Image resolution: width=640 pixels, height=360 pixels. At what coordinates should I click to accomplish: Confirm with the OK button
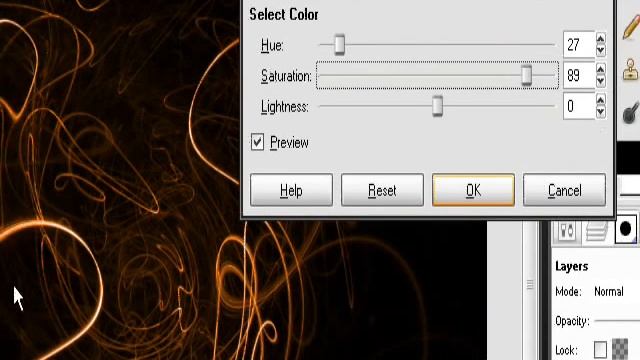tap(473, 190)
